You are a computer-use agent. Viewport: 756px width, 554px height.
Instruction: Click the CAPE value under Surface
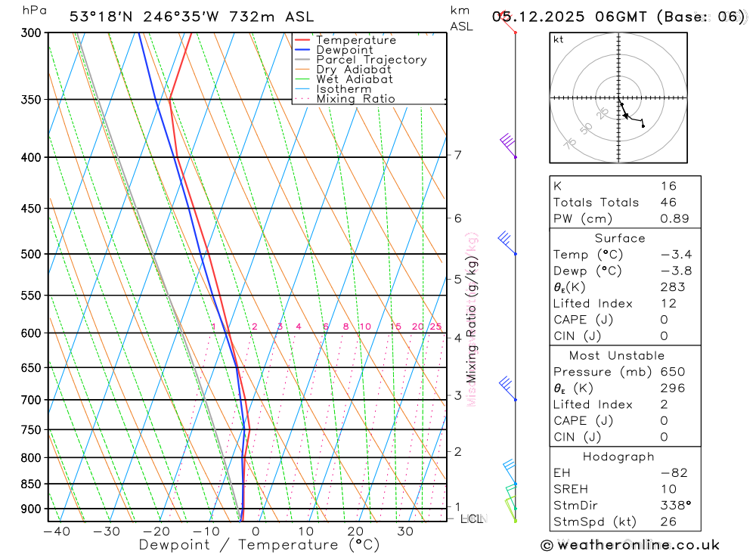pos(664,320)
